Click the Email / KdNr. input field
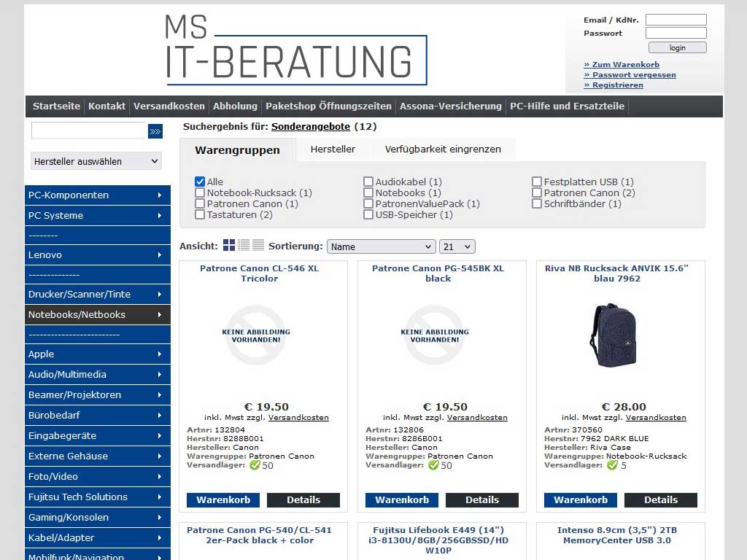Viewport: 747px width, 560px height. (x=676, y=20)
